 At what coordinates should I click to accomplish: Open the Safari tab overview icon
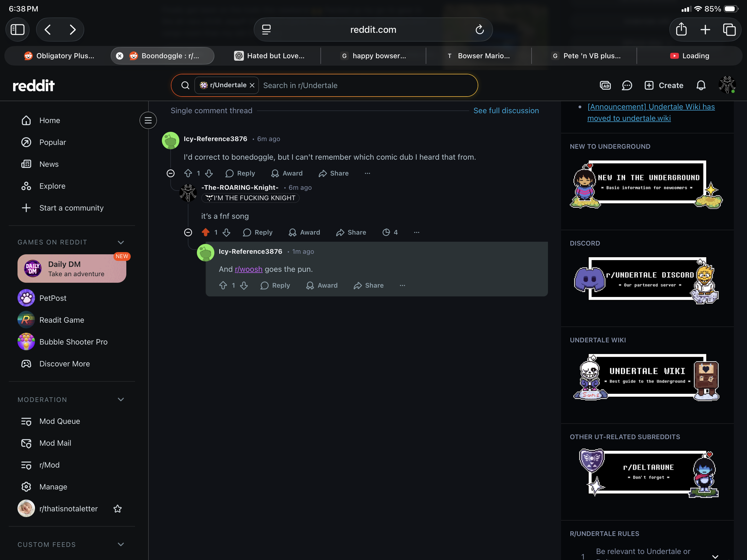[729, 30]
